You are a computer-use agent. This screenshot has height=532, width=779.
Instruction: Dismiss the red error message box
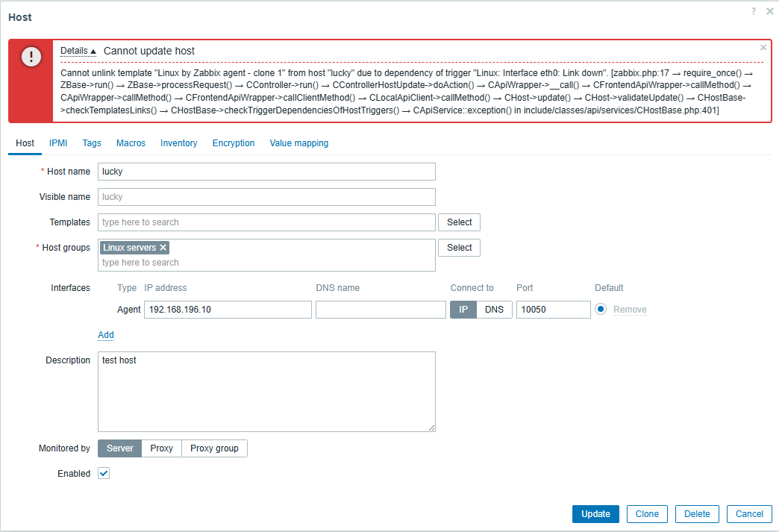(x=763, y=47)
